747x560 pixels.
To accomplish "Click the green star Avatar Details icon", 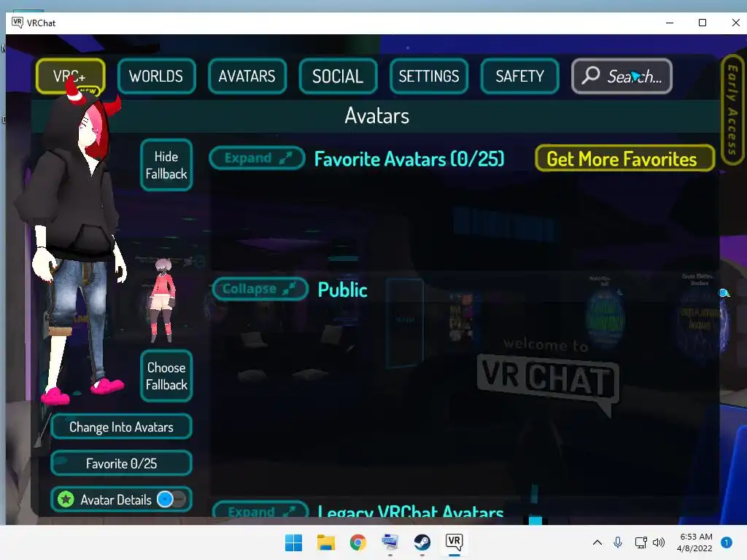I will click(x=66, y=499).
